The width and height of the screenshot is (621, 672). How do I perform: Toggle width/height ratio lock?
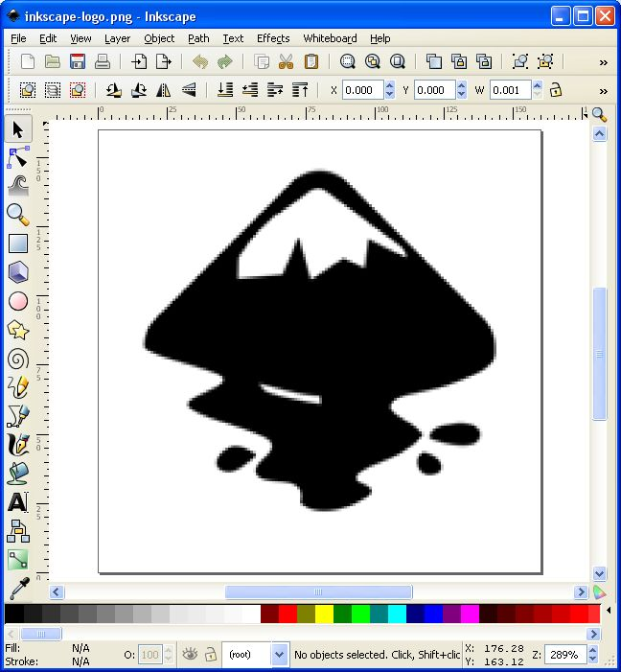[555, 89]
